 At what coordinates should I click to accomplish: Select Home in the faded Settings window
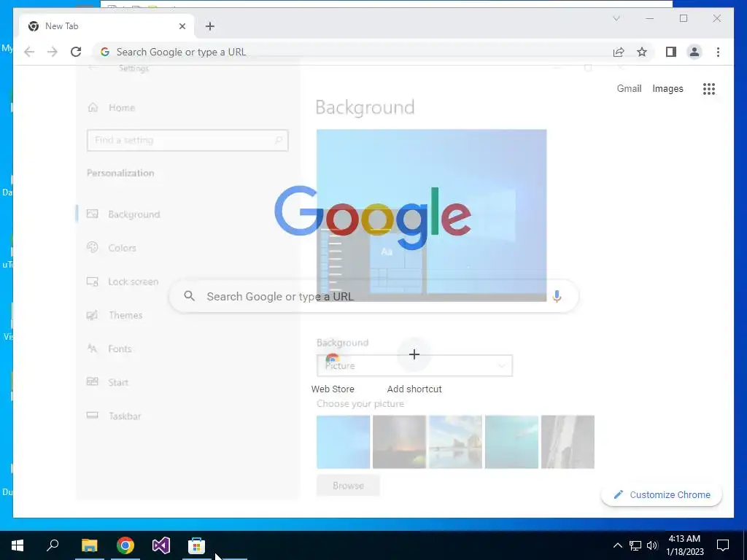point(122,108)
